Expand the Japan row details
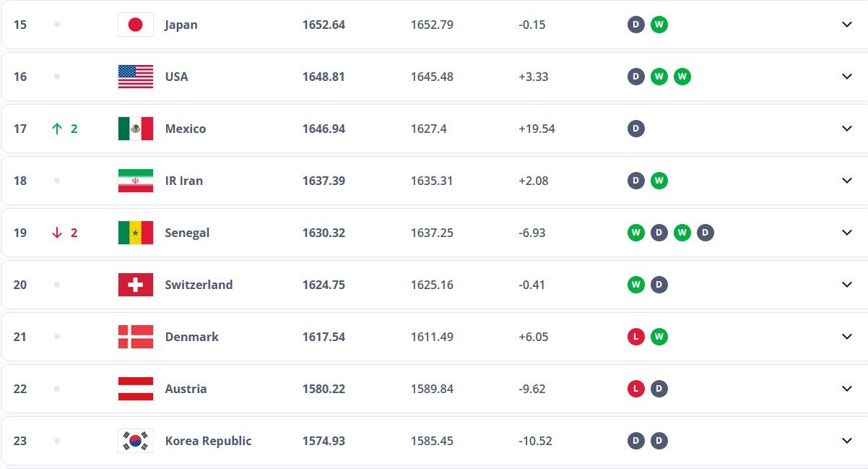The height and width of the screenshot is (469, 868). [x=847, y=25]
